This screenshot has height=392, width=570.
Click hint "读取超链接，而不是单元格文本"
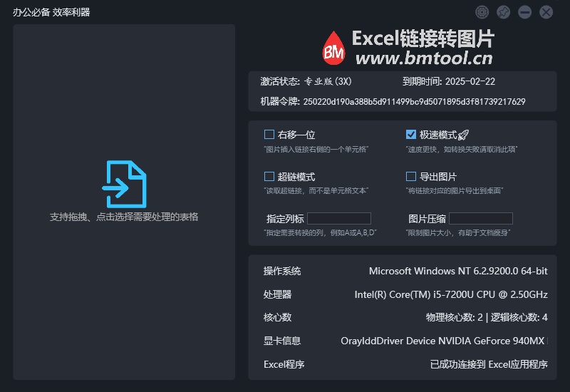click(316, 191)
